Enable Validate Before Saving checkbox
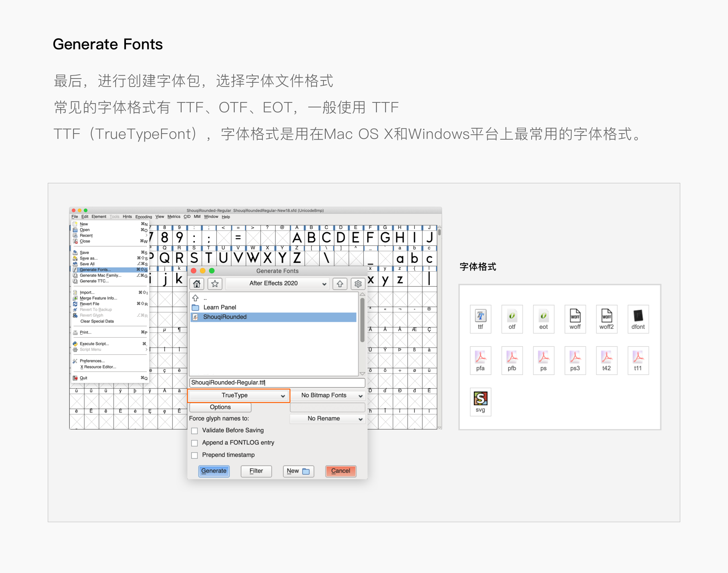Image resolution: width=728 pixels, height=573 pixels. [x=195, y=431]
